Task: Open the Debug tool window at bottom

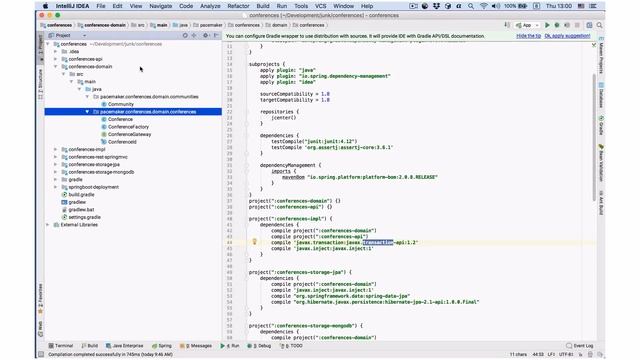Action: (259, 346)
